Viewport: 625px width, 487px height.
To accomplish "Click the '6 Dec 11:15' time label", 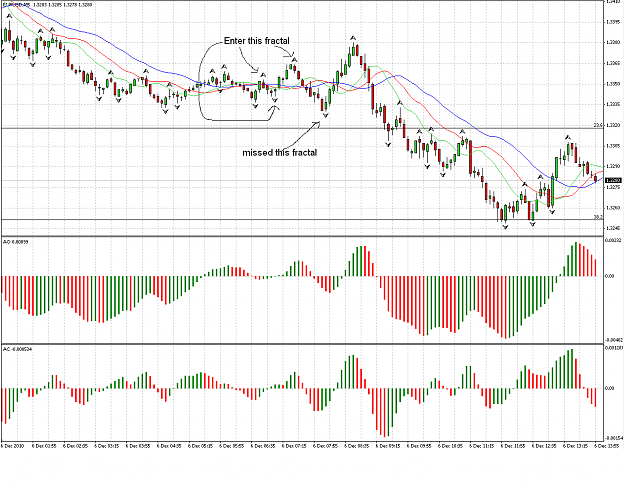I will (482, 446).
